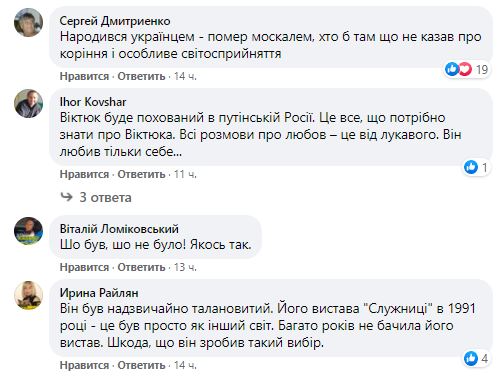The height and width of the screenshot is (381, 501).
Task: Click the thumbs-up reaction icon on Ihor Kovshar's comment
Action: pos(471,167)
